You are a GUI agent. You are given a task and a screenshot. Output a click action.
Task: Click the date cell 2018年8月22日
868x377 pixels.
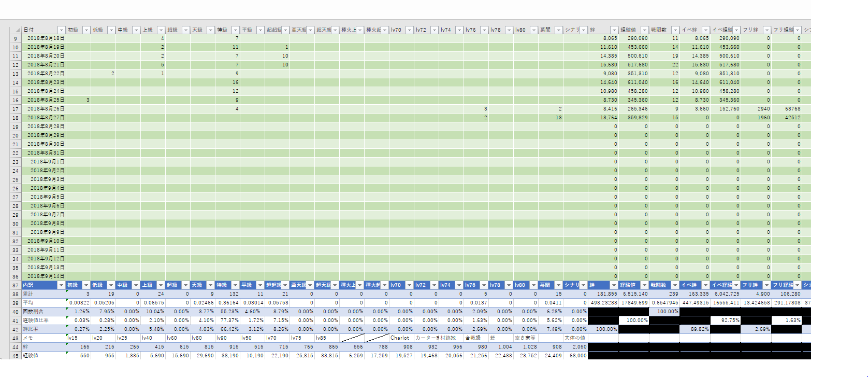46,74
